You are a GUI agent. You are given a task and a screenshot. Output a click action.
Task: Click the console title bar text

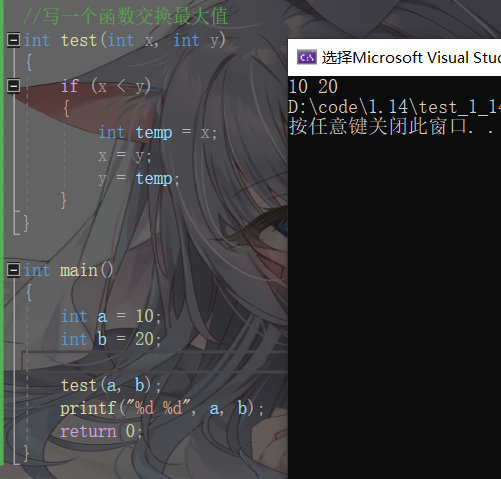click(411, 58)
